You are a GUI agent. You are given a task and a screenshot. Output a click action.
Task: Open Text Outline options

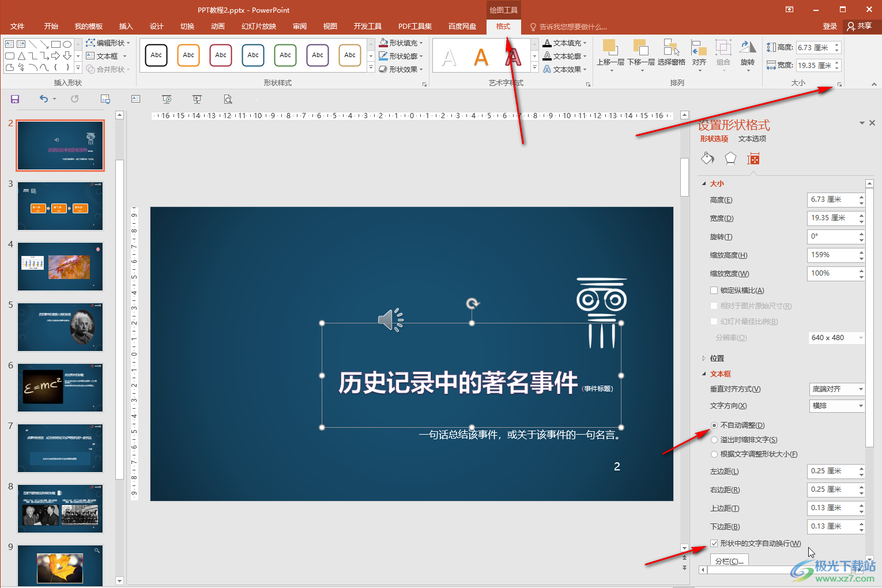coord(565,56)
